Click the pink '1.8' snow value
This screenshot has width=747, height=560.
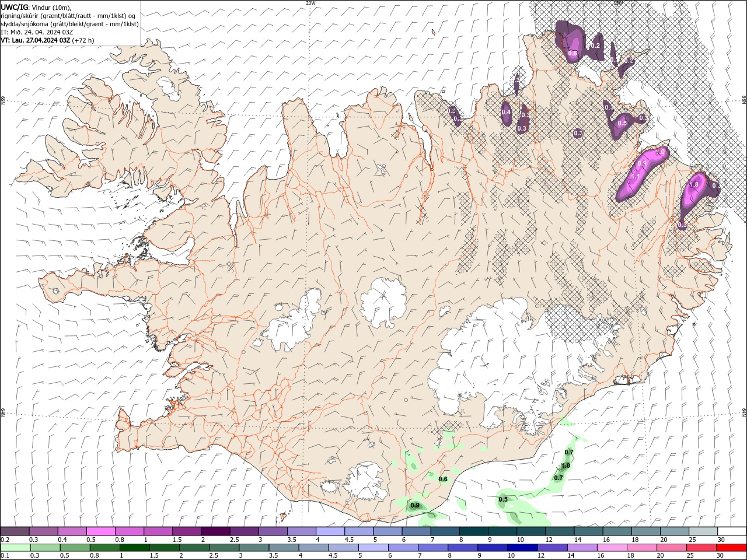[694, 185]
